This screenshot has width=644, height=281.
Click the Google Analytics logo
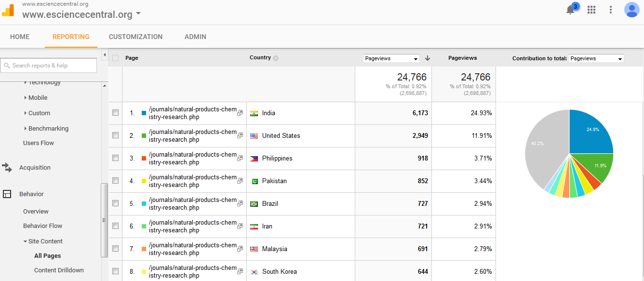(x=8, y=10)
